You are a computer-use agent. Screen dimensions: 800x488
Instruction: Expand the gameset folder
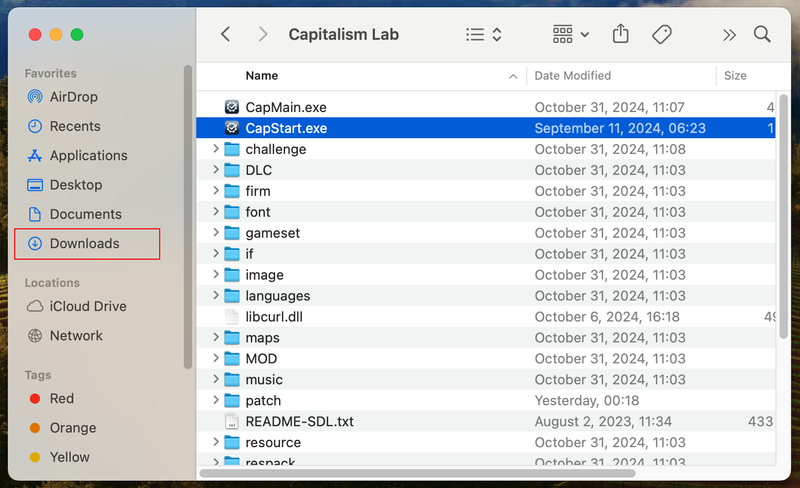215,232
